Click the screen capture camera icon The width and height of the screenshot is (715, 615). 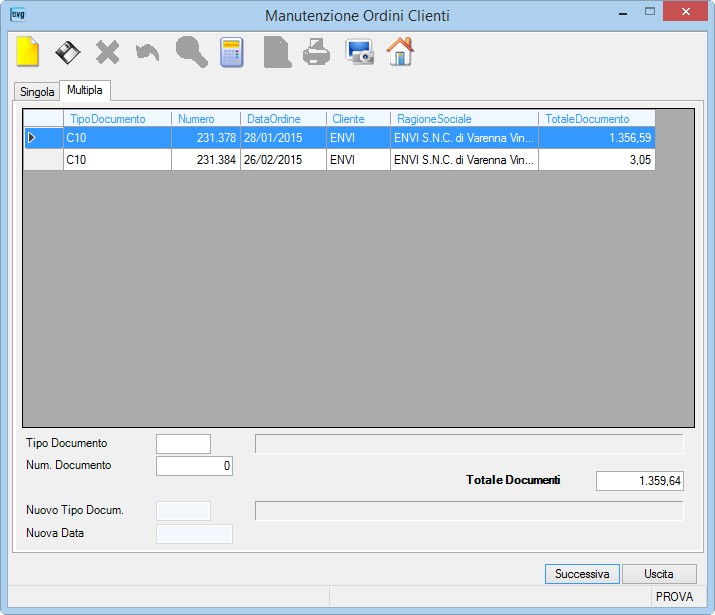click(360, 52)
